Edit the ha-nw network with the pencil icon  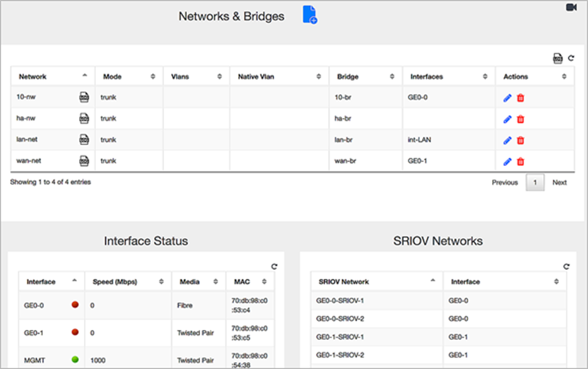click(x=506, y=119)
